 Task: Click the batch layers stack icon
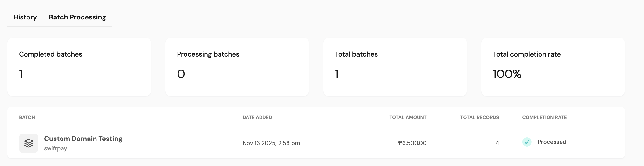[x=29, y=143]
